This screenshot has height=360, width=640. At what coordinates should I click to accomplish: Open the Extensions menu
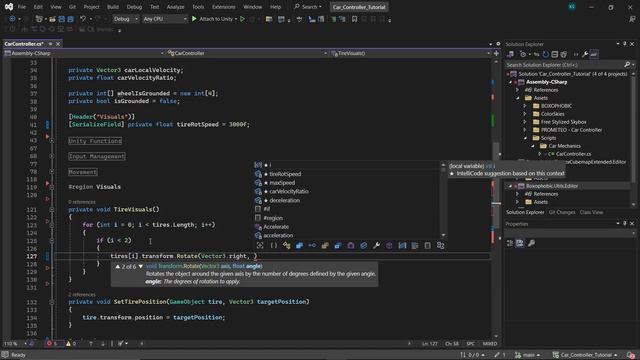point(223,7)
